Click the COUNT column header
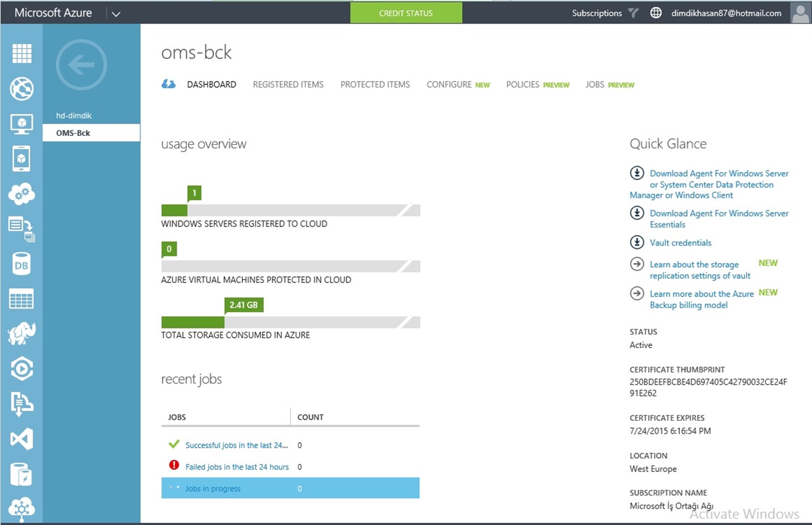812x525 pixels. tap(311, 417)
